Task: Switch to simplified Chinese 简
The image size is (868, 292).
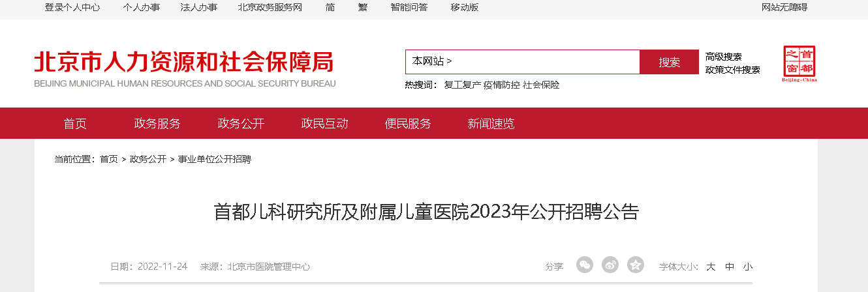Action: pos(330,8)
